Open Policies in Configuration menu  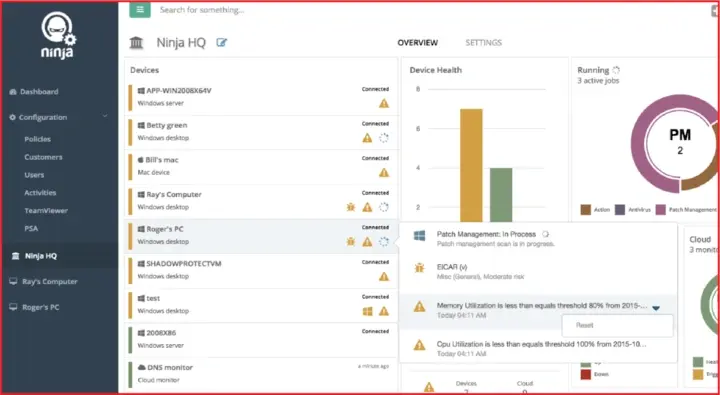pyautogui.click(x=38, y=139)
